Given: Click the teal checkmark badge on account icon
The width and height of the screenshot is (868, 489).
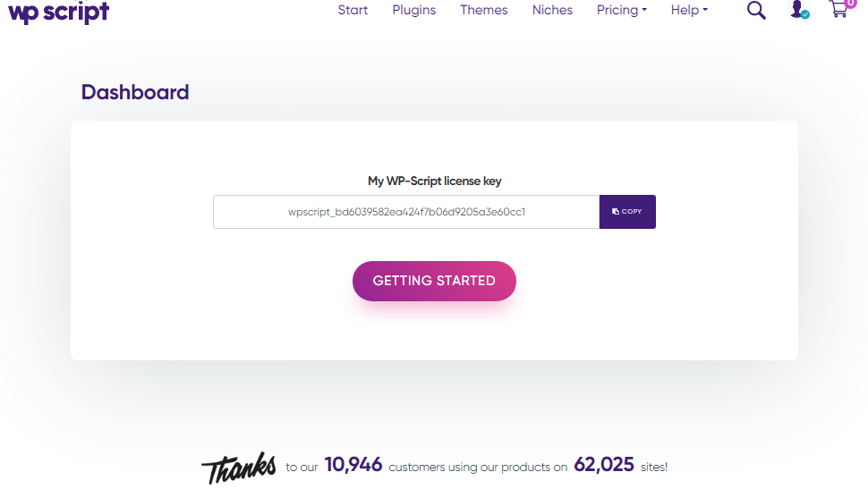Looking at the screenshot, I should (x=805, y=15).
